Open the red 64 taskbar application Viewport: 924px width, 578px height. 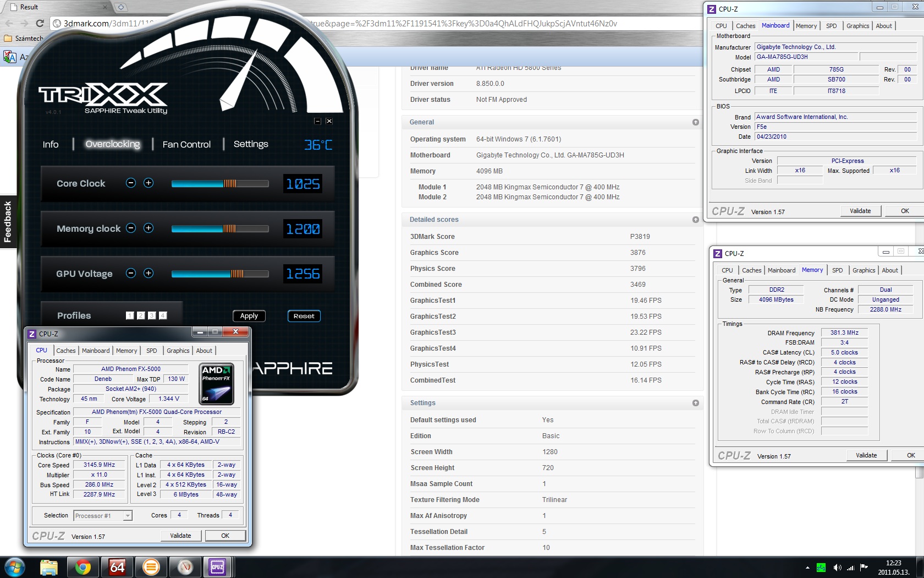117,567
